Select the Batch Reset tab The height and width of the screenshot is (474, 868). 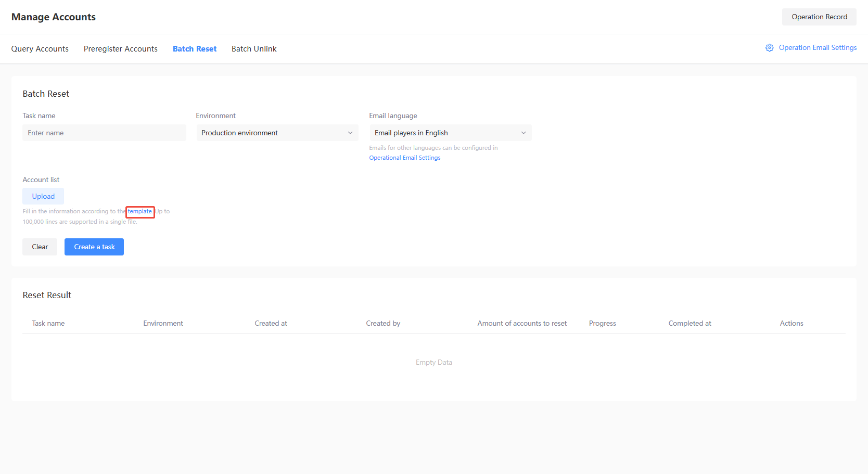pos(195,49)
